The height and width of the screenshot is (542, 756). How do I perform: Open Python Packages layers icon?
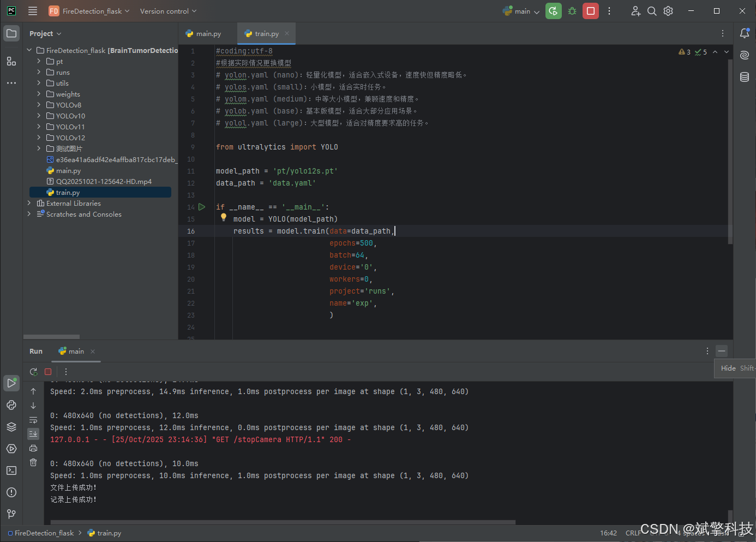[x=11, y=427]
